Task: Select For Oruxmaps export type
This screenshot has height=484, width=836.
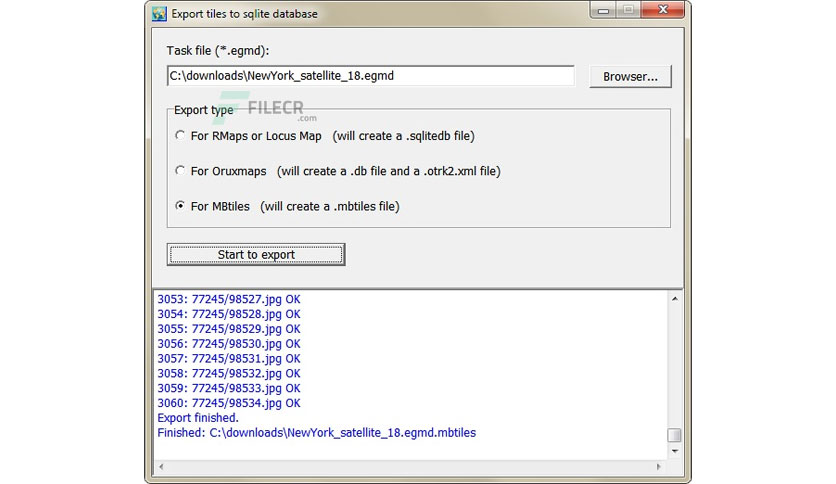Action: point(180,171)
